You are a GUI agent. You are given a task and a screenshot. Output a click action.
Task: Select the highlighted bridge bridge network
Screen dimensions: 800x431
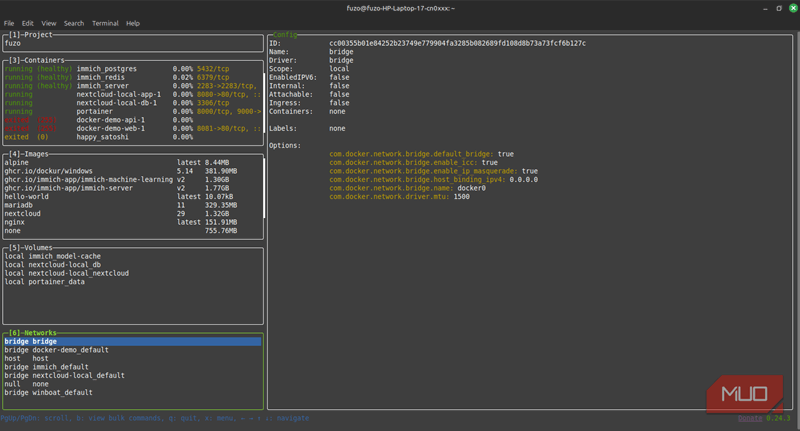pos(133,342)
